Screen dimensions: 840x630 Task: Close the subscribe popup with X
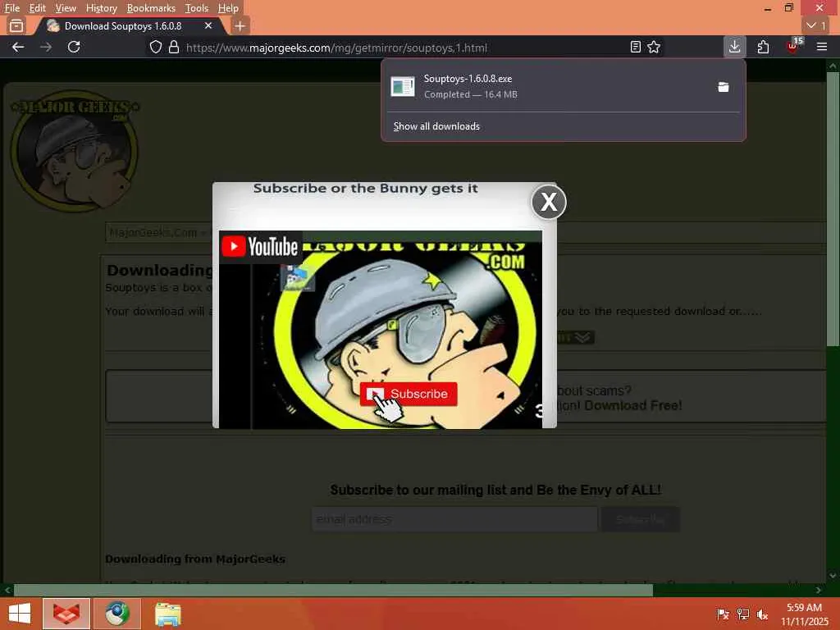tap(549, 202)
